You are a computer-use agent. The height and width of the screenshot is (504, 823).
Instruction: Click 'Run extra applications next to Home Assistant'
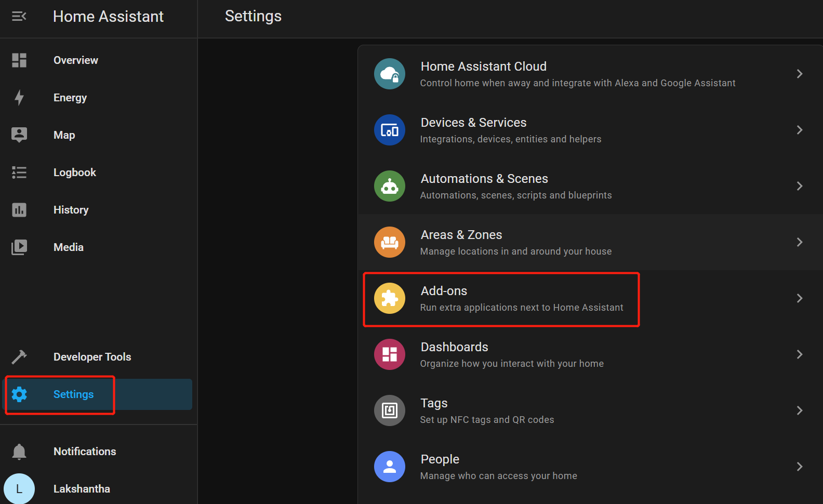pos(522,308)
